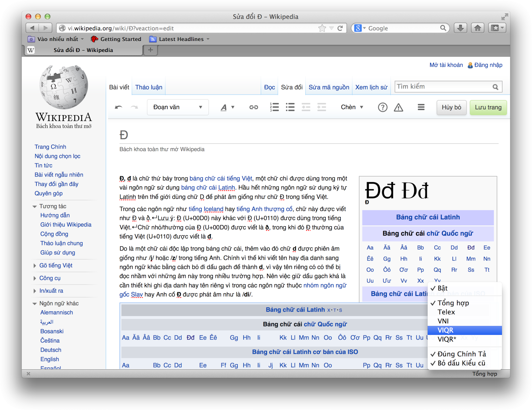532x410 pixels.
Task: Apply numbered list formatting
Action: [274, 107]
